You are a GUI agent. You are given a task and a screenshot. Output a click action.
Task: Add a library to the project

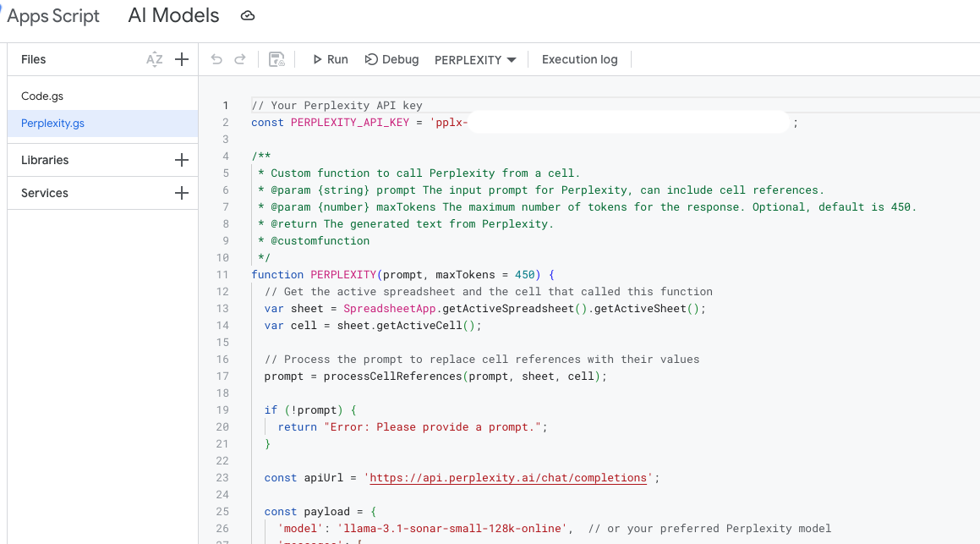(x=181, y=159)
